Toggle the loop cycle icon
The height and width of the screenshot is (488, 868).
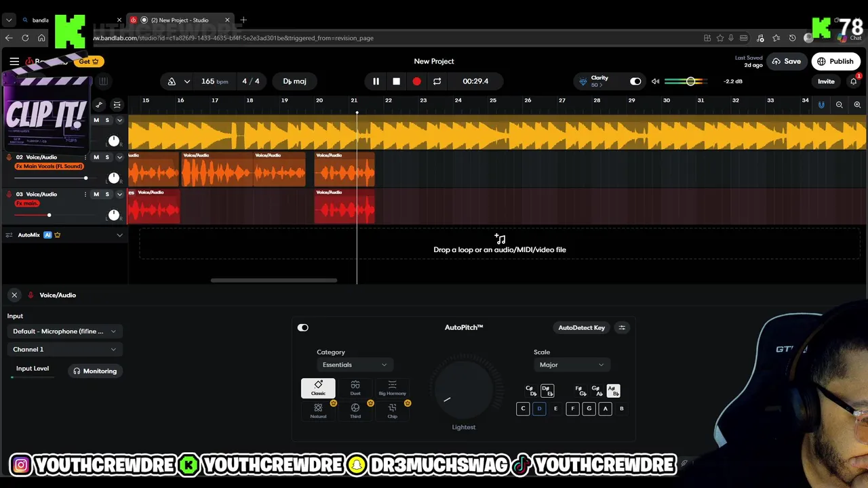[x=437, y=81]
